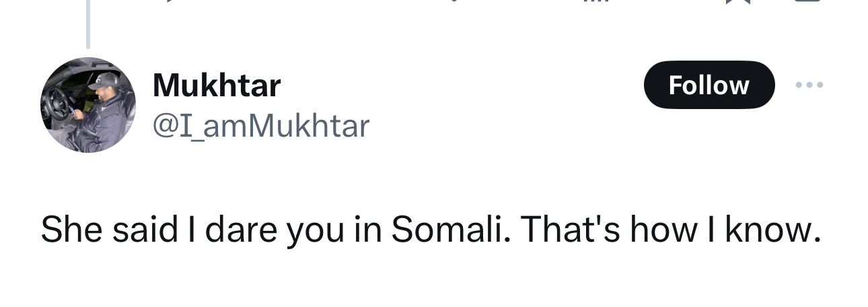This screenshot has width=868, height=307.
Task: Click empty space between name and Follow
Action: 458,86
